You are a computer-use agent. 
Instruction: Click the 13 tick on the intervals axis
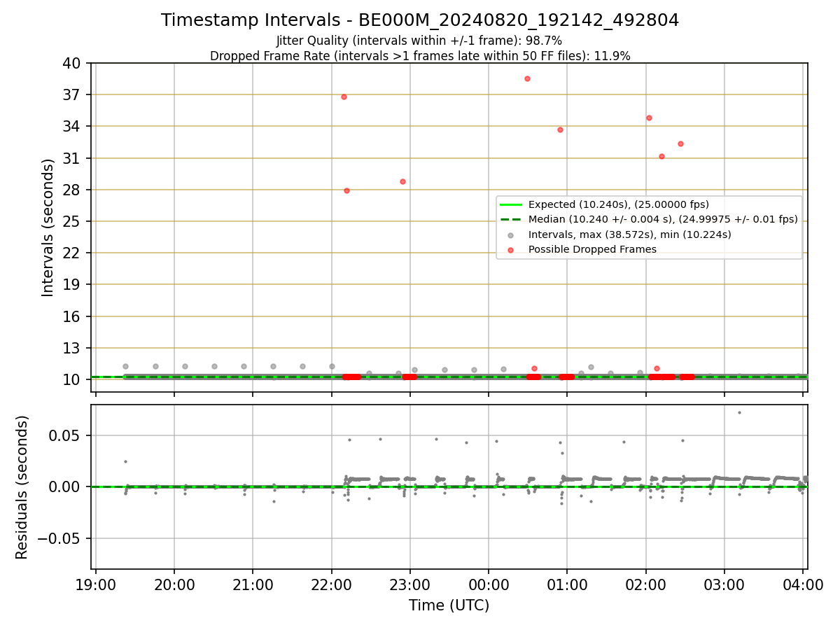coord(73,348)
